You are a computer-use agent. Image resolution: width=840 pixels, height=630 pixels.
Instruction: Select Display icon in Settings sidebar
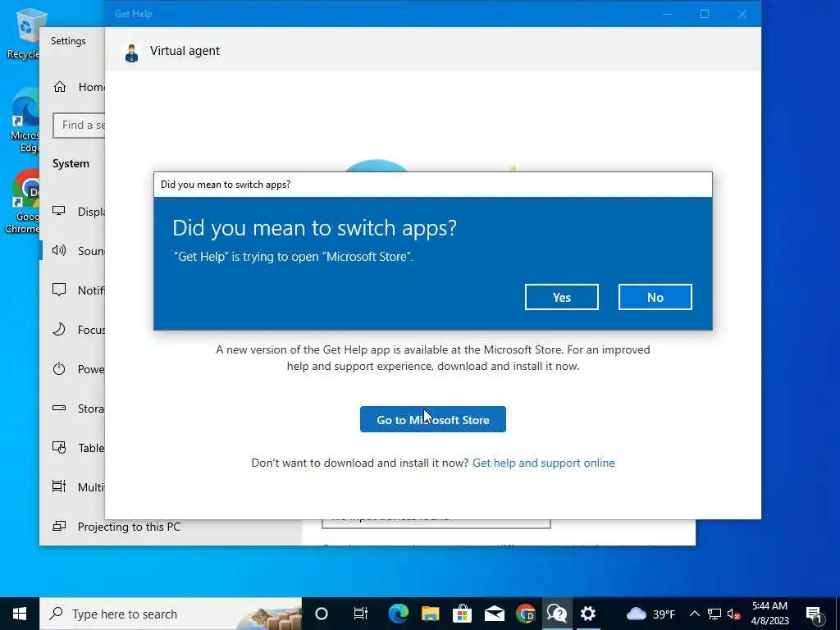59,211
